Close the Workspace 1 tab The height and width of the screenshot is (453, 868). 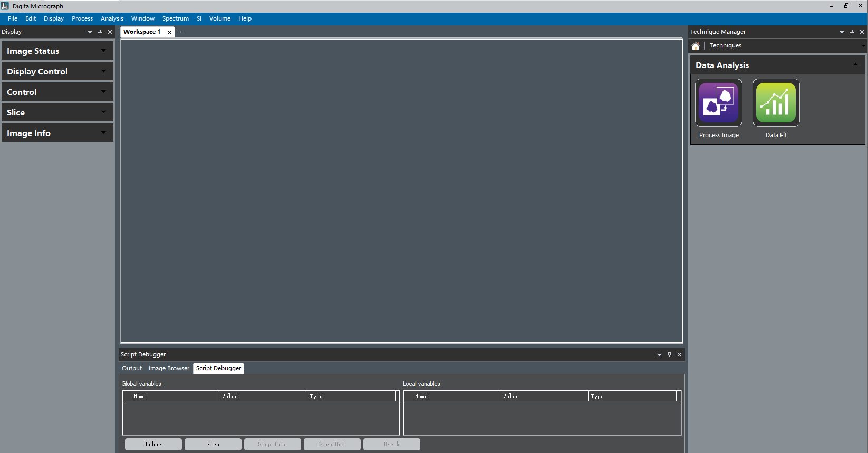point(169,32)
